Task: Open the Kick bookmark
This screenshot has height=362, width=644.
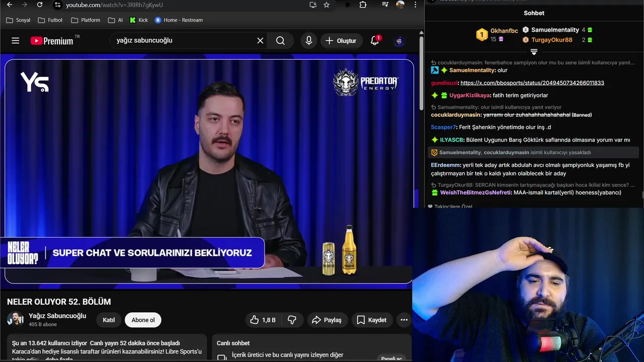Action: click(139, 20)
